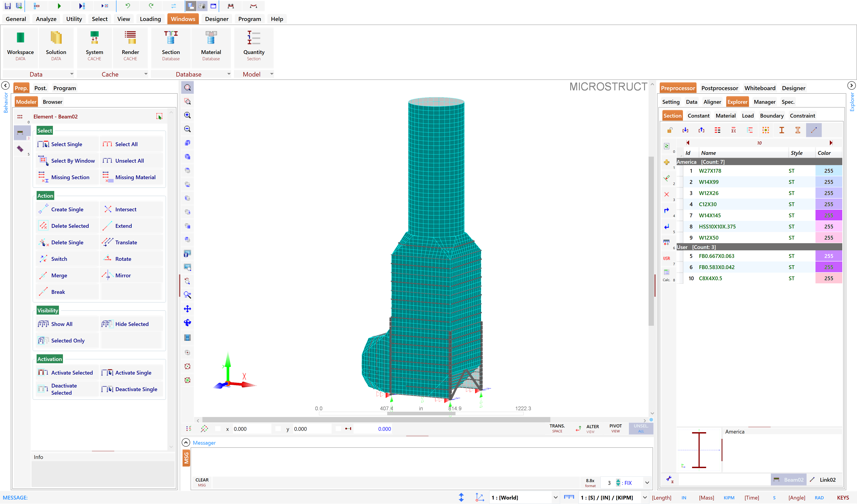The height and width of the screenshot is (504, 857).
Task: Click the red X delete-section icon
Action: 667,195
